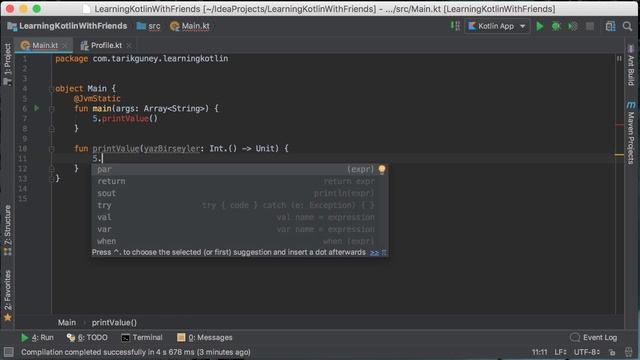Select the 'sout' completion suggestion

(x=240, y=193)
